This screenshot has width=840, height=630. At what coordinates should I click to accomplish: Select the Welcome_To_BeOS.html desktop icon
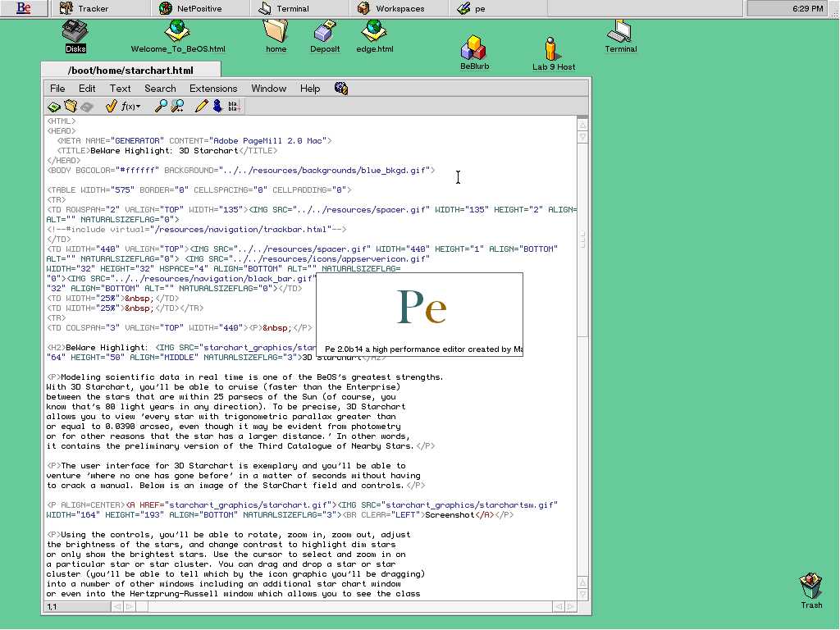[178, 36]
